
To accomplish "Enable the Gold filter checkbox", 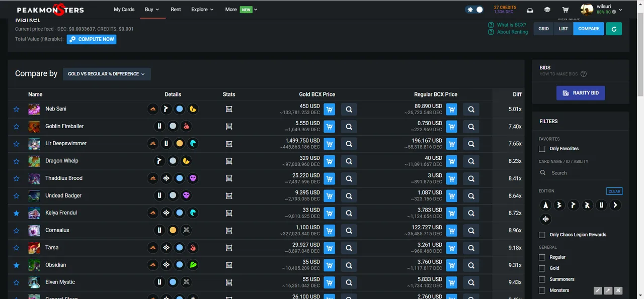I will coord(542,268).
